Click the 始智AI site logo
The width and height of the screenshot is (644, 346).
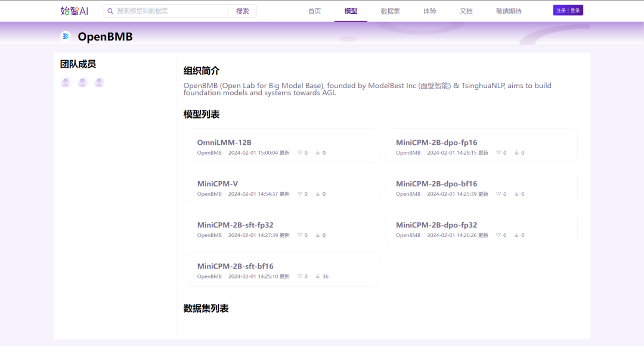(75, 11)
